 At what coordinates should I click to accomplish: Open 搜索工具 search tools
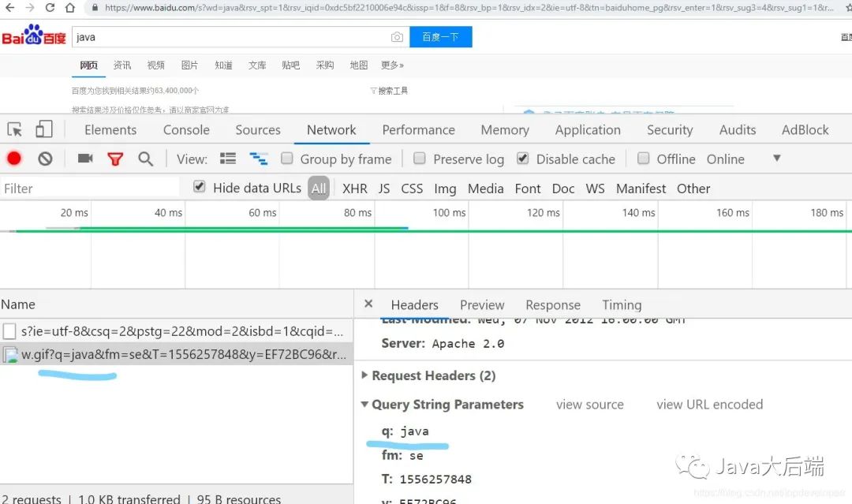[389, 91]
